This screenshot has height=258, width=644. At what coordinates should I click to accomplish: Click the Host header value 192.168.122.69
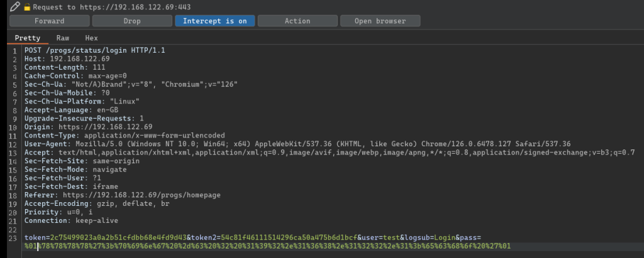pyautogui.click(x=80, y=58)
